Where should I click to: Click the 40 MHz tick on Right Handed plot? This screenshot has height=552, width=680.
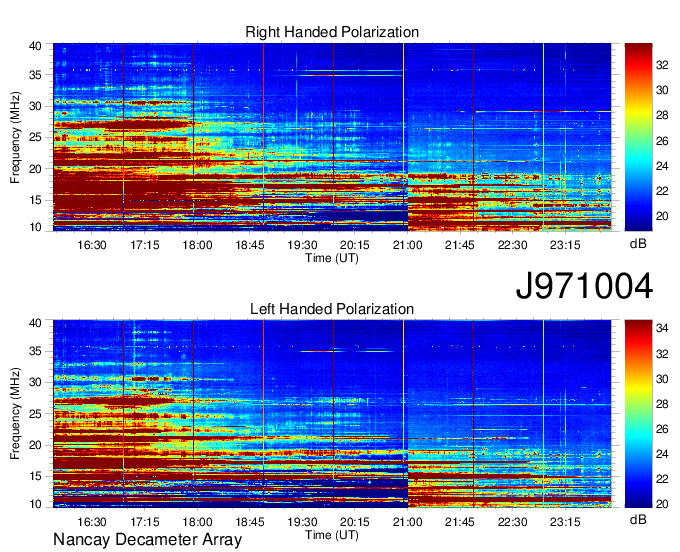click(35, 46)
